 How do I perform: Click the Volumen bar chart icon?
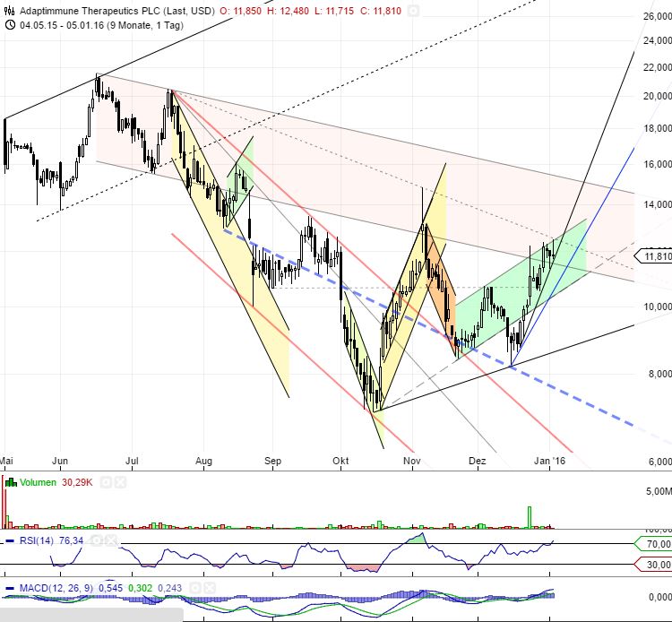[11, 482]
